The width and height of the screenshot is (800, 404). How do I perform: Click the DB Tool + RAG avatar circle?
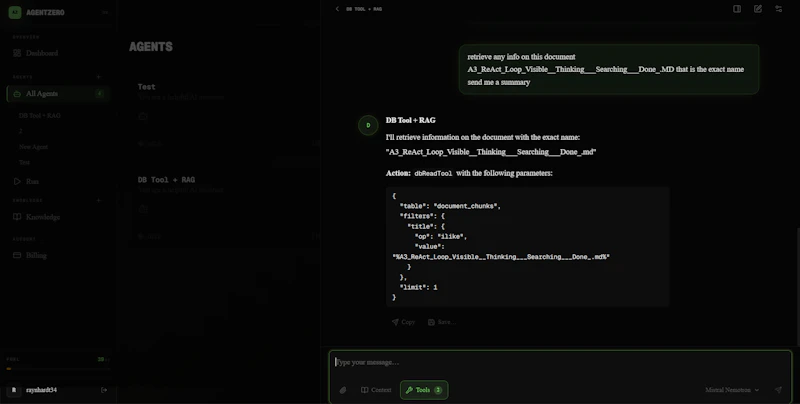pos(368,125)
